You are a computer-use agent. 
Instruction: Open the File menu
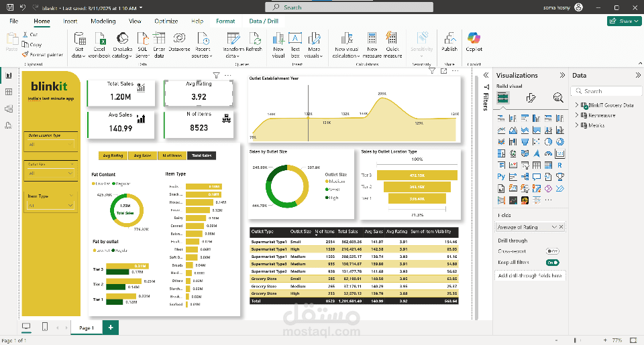13,21
